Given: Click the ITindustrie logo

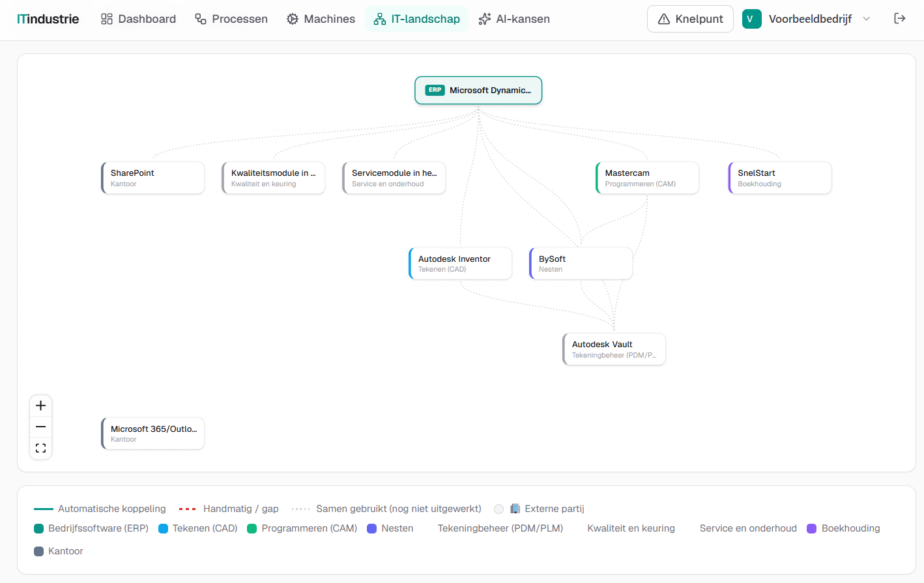Looking at the screenshot, I should 48,19.
